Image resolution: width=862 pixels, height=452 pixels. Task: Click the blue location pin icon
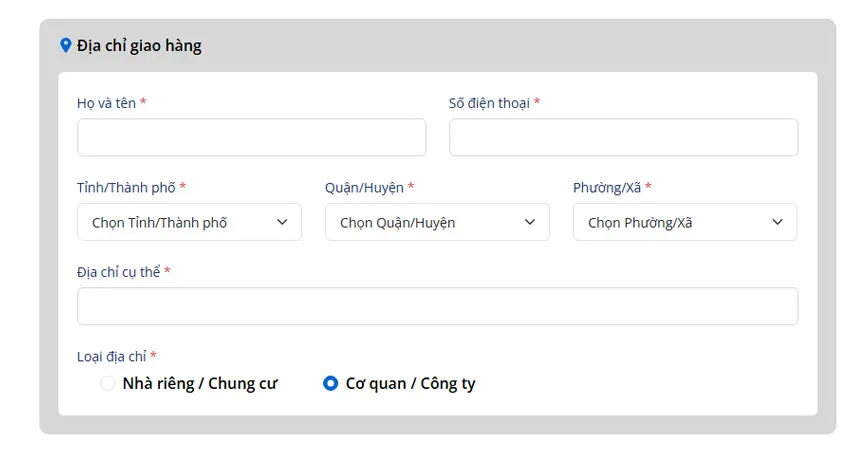tap(65, 45)
